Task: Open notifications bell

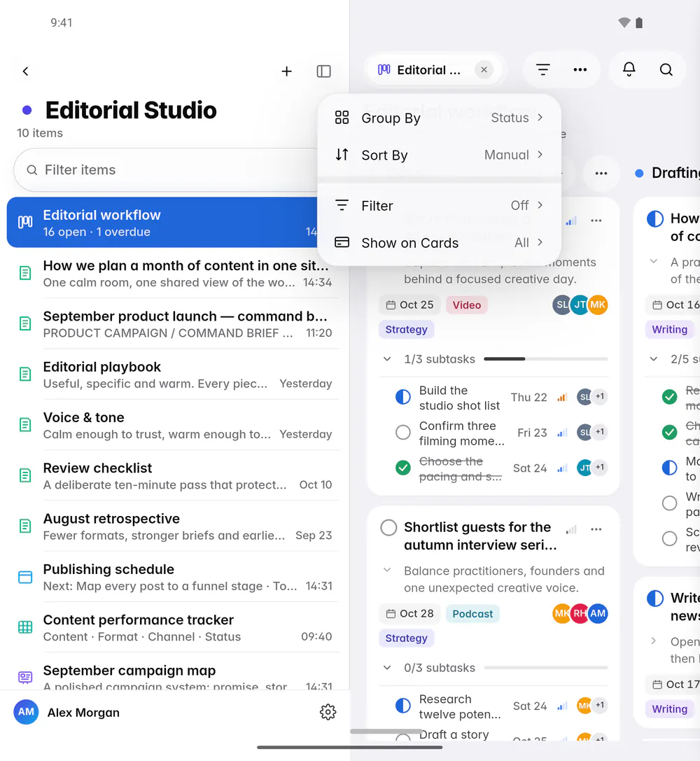Action: point(629,69)
